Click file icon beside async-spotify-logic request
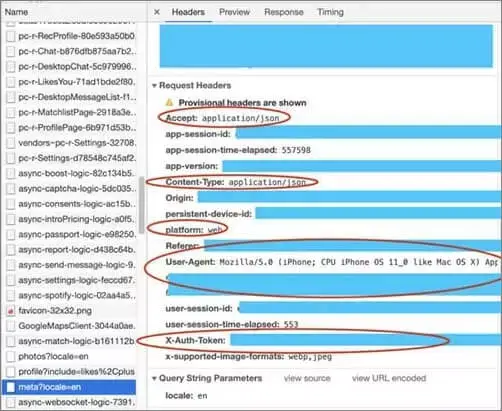Viewport: 502px width, 411px height. tap(11, 296)
